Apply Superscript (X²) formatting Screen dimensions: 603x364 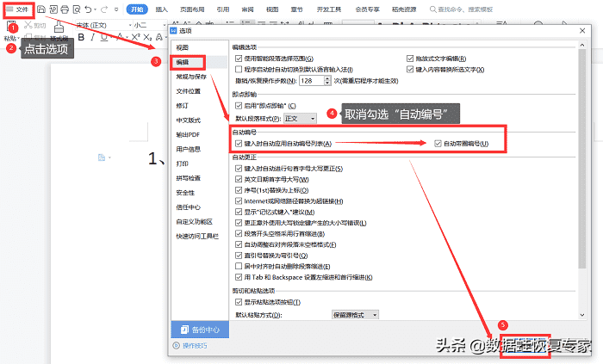coord(135,37)
